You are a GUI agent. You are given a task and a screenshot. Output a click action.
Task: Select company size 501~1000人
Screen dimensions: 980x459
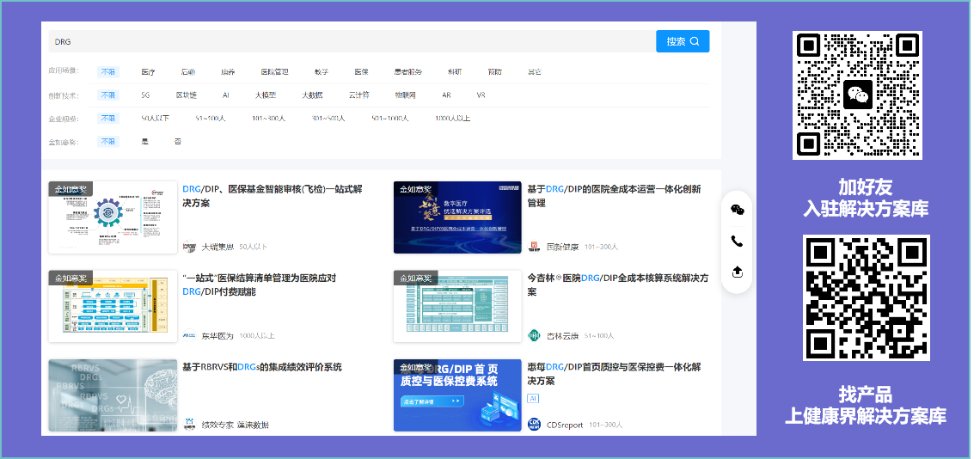coord(390,119)
